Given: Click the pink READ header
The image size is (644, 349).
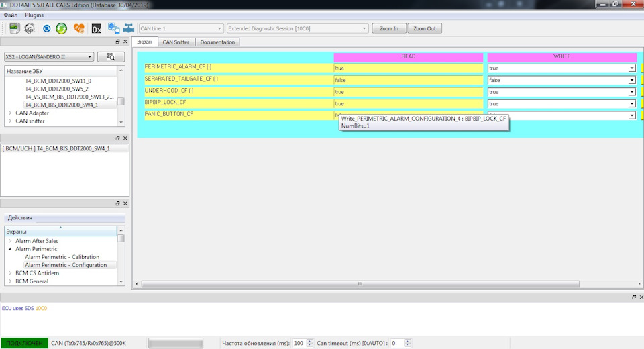Looking at the screenshot, I should [x=409, y=57].
